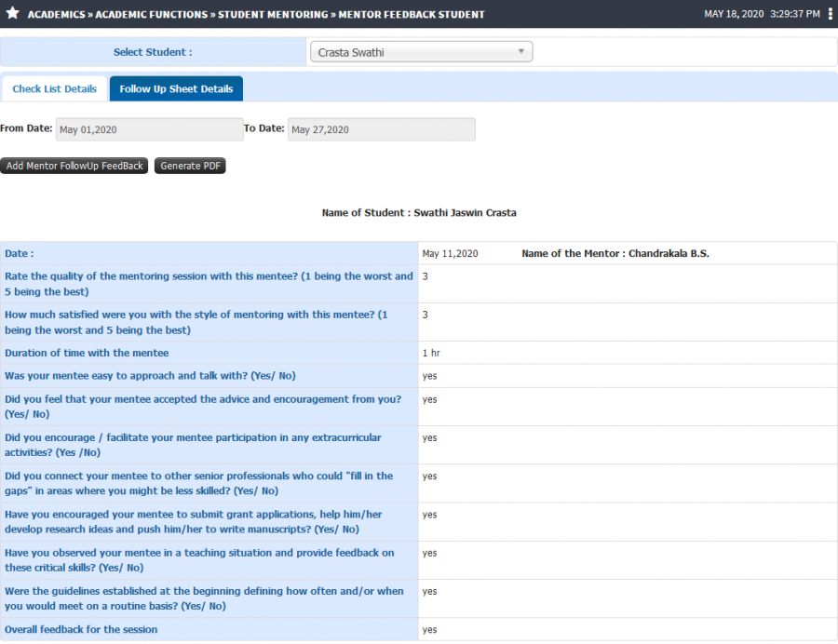The height and width of the screenshot is (644, 838).
Task: Click rating value 3 for style of mentoring
Action: [425, 315]
